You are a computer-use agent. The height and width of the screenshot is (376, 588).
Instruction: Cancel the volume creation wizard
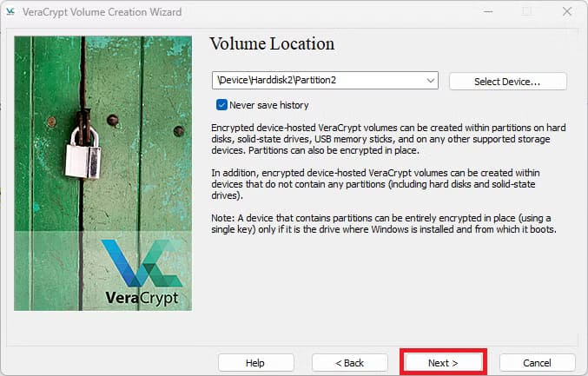(537, 362)
